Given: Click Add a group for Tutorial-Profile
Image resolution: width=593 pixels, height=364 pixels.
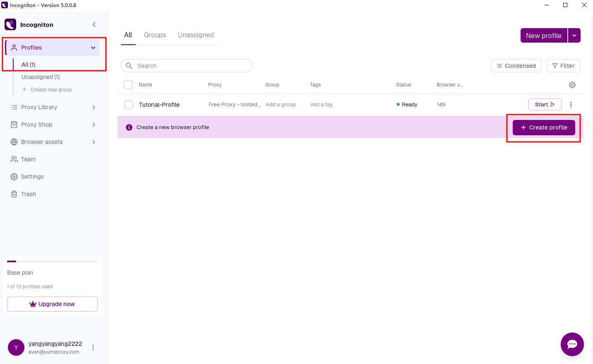Looking at the screenshot, I should (x=281, y=105).
